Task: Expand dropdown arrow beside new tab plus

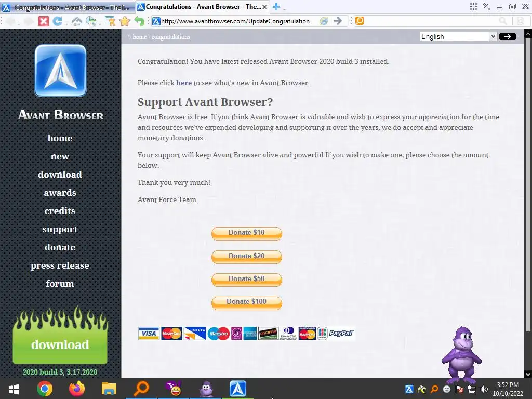Action: pyautogui.click(x=284, y=9)
